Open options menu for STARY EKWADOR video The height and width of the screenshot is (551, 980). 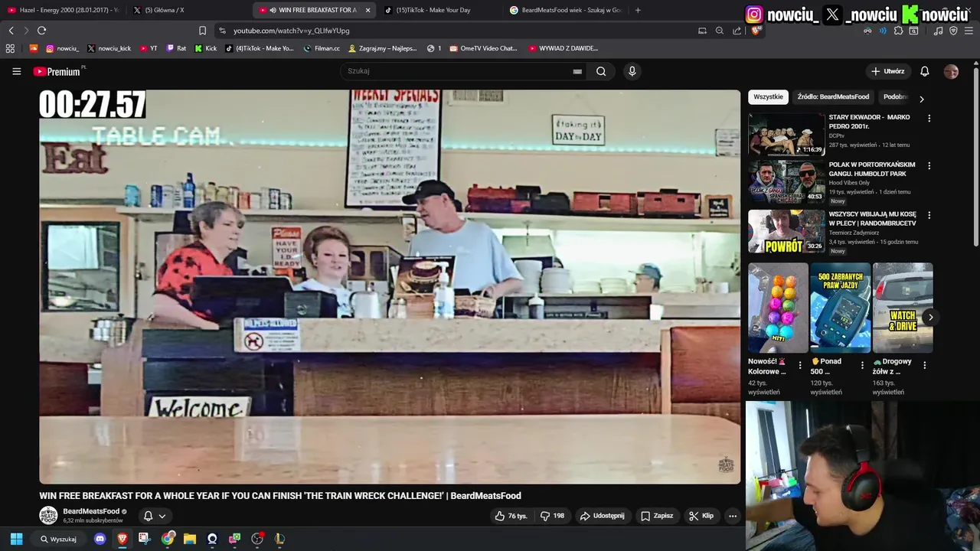click(x=929, y=119)
